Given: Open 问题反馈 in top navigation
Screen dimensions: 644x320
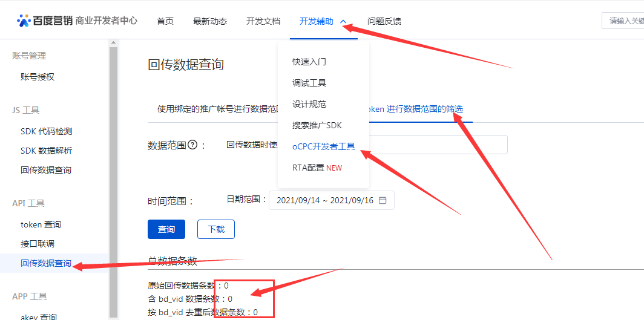Looking at the screenshot, I should click(384, 21).
